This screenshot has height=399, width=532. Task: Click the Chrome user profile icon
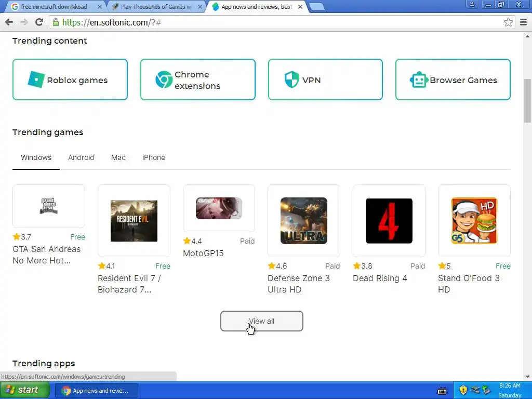tap(472, 4)
